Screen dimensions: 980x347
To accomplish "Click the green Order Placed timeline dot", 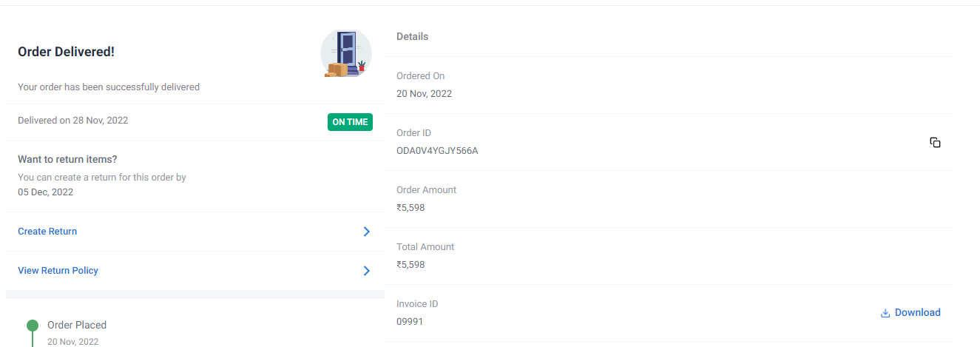I will click(32, 326).
